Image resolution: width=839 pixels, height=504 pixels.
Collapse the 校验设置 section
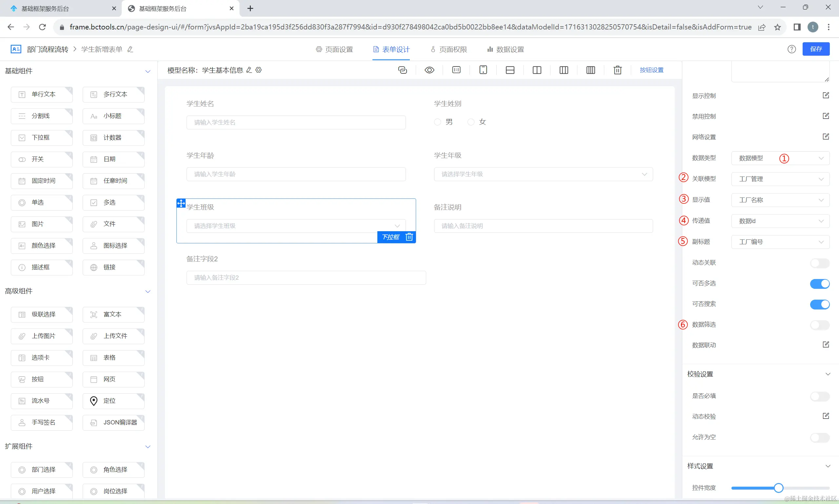[x=828, y=374]
